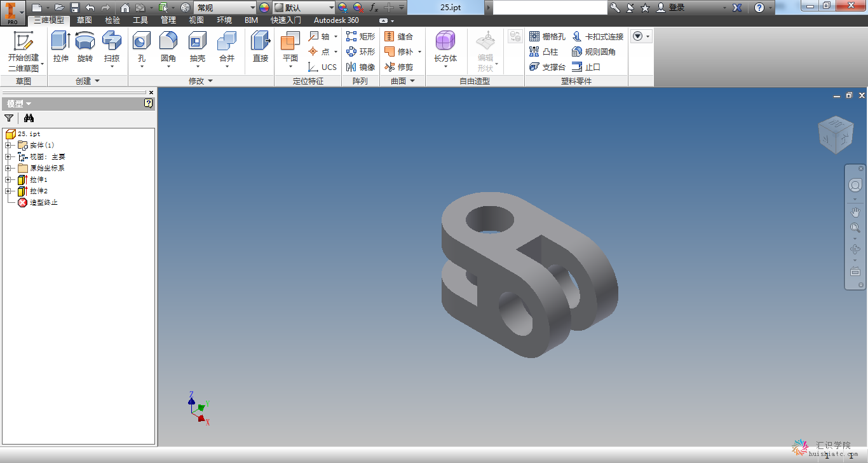
Task: Save the file with the floppy disk icon
Action: tap(75, 8)
